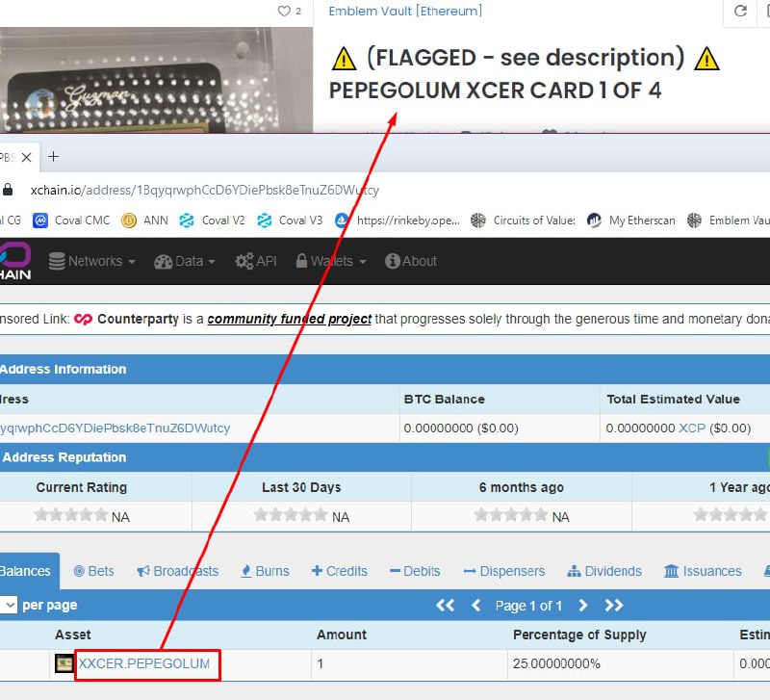The height and width of the screenshot is (700, 770).
Task: Open the XXCER.PEPEGOLUM asset link
Action: [144, 663]
